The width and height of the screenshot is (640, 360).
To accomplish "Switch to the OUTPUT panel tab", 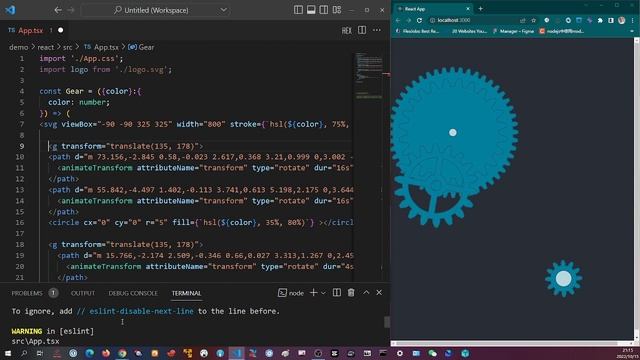I will coord(83,293).
